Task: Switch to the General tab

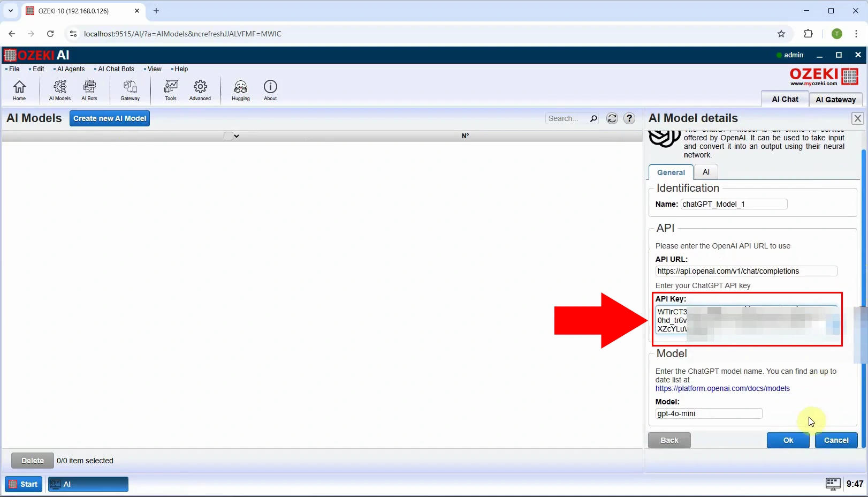Action: pyautogui.click(x=671, y=172)
